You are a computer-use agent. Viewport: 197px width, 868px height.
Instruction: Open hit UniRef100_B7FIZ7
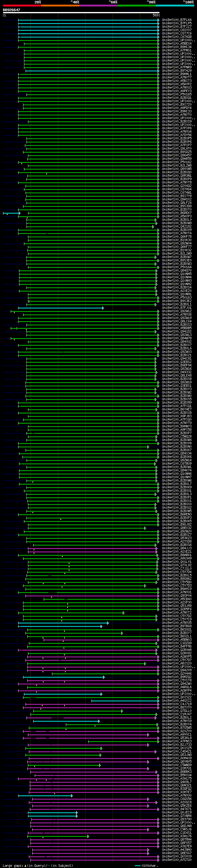[x=177, y=26]
